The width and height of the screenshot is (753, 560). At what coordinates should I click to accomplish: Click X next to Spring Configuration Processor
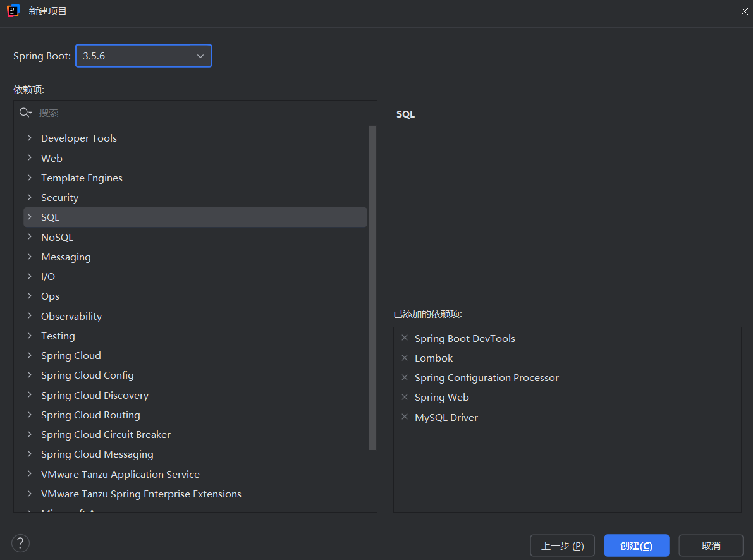(x=405, y=377)
